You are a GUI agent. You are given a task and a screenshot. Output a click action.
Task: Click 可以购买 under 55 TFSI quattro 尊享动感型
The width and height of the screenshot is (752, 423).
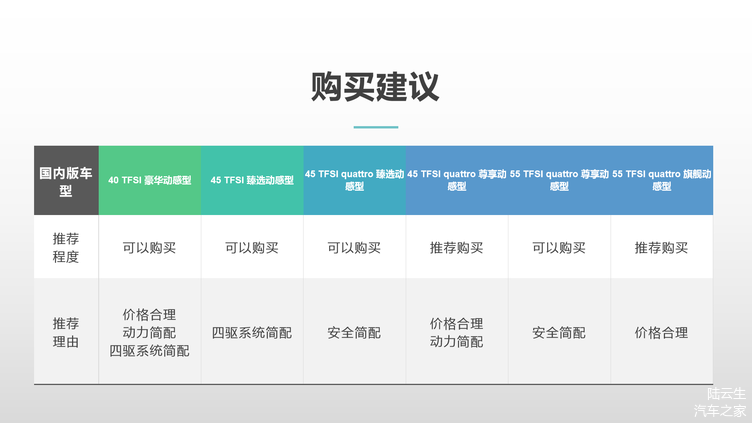point(559,248)
